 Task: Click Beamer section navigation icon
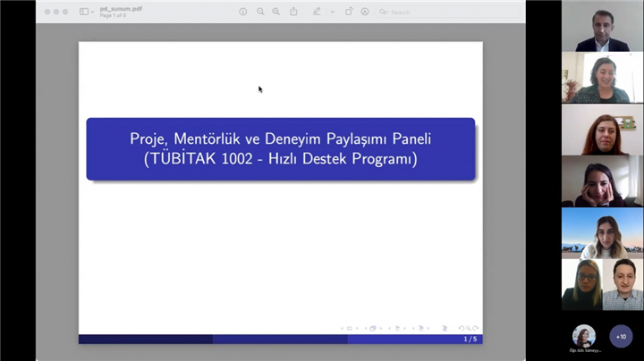pyautogui.click(x=420, y=328)
